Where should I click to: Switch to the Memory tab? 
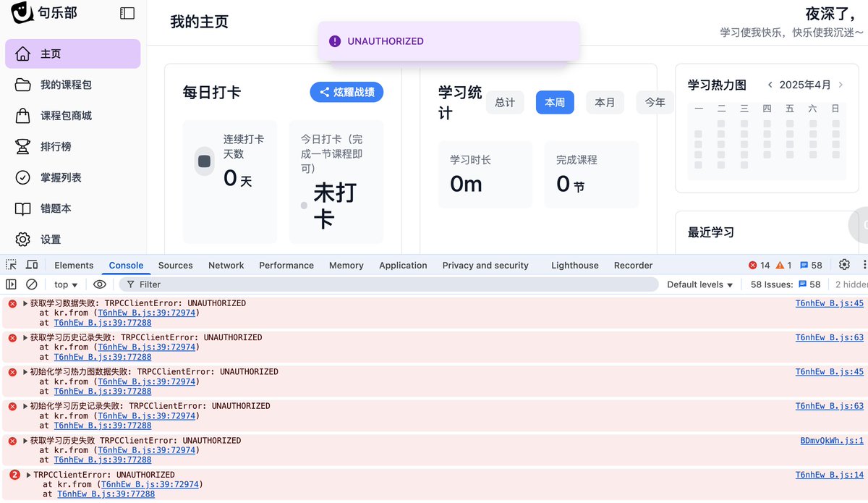click(x=346, y=266)
